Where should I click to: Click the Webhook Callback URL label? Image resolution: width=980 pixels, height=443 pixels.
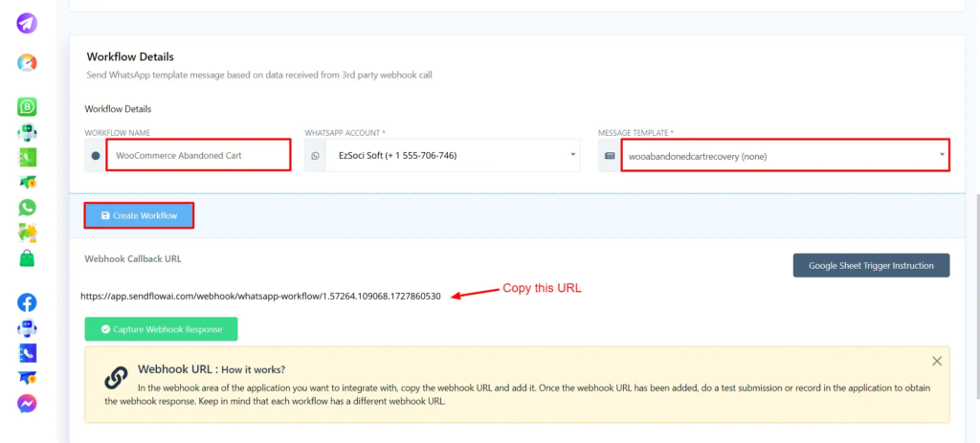coord(133,258)
